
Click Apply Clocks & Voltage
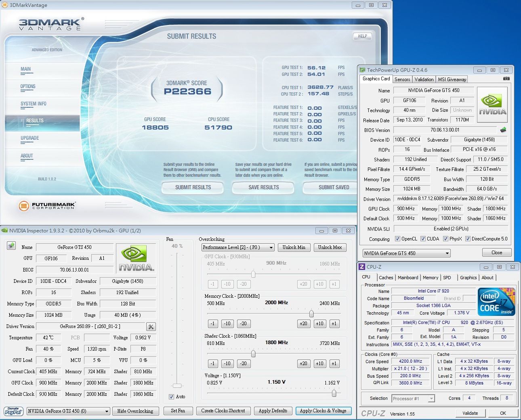(323, 411)
